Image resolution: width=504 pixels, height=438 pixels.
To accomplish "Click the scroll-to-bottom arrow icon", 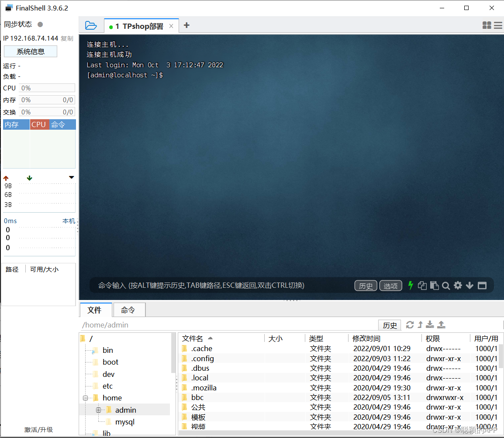I will 469,285.
